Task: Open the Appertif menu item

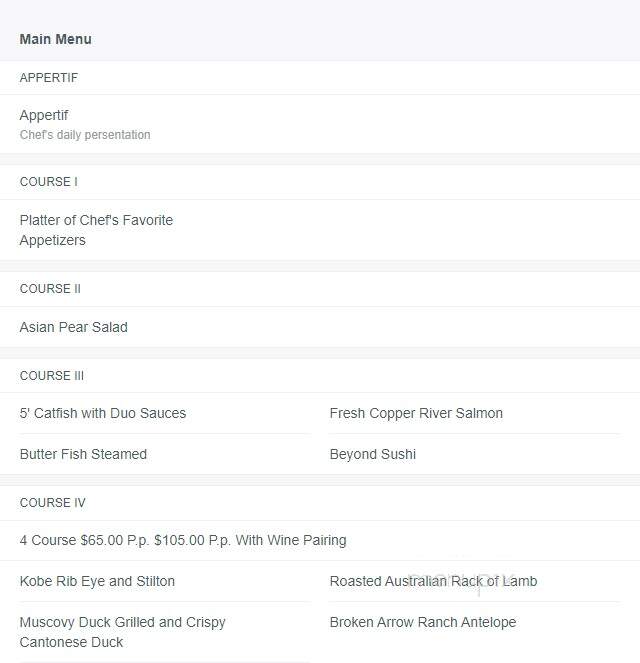Action: pos(44,115)
